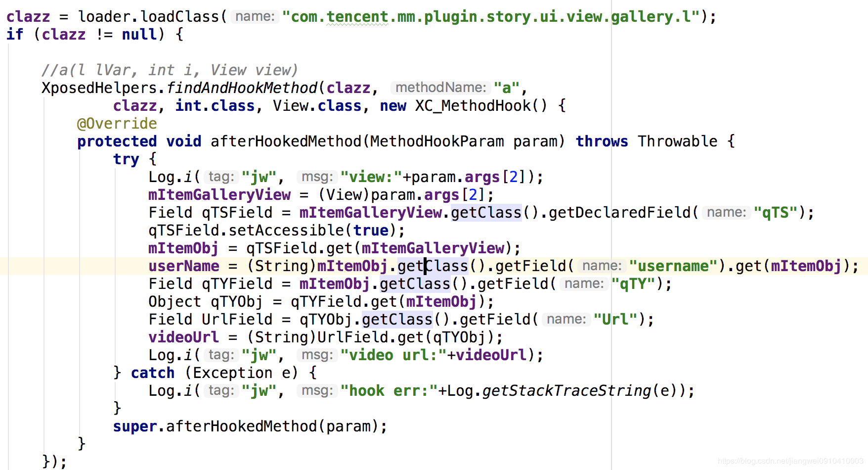The image size is (868, 470).
Task: Click the string "Url"
Action: 615,319
